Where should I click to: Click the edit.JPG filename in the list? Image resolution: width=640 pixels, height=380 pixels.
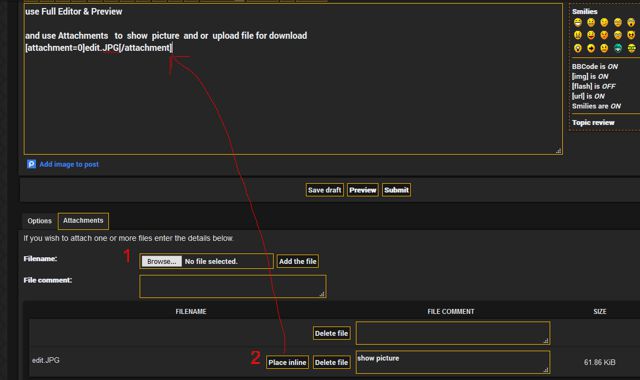click(x=46, y=360)
